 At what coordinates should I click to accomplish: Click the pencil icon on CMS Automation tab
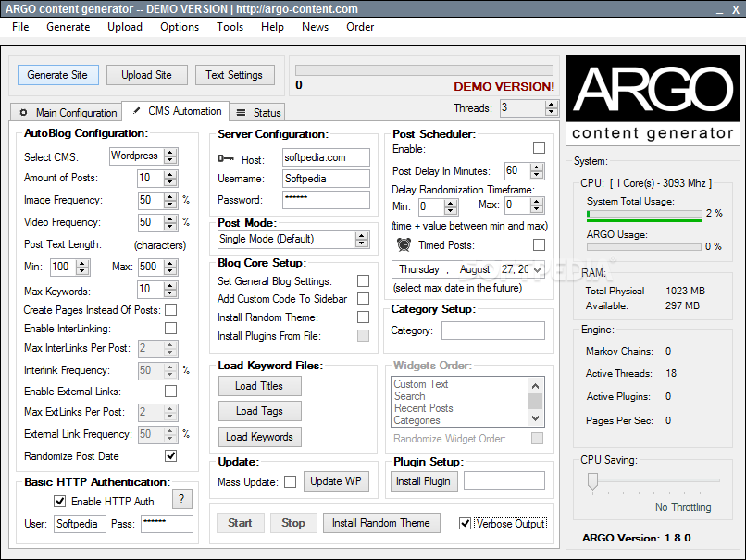click(137, 111)
